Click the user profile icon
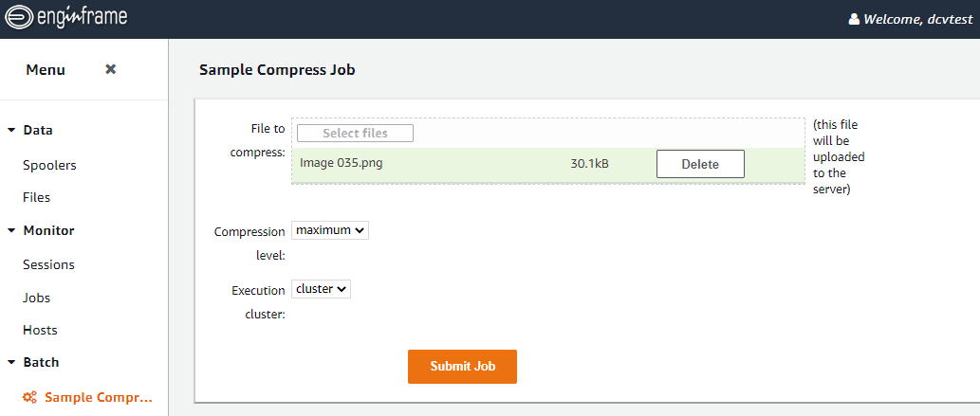The width and height of the screenshot is (980, 416). pyautogui.click(x=854, y=19)
